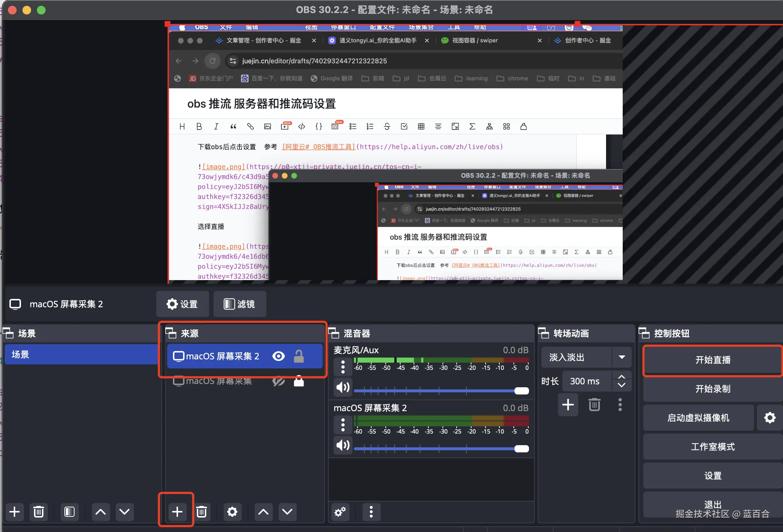Click the 开始直播 button
Screen dimensions: 783x532
click(x=712, y=360)
